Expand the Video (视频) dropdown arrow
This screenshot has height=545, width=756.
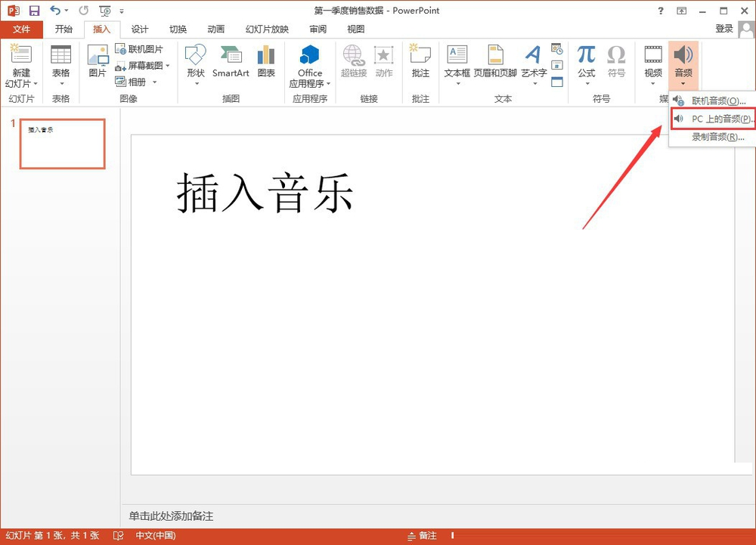pyautogui.click(x=653, y=84)
